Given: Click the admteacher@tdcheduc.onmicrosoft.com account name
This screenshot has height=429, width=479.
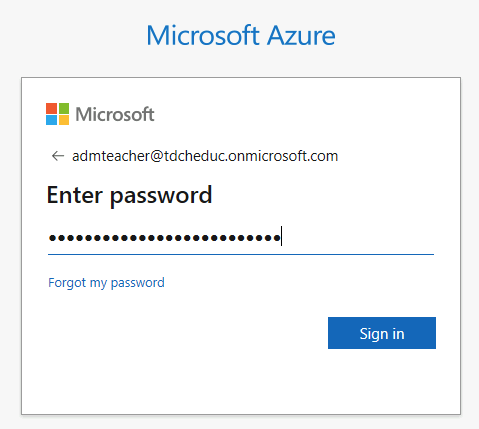Looking at the screenshot, I should pos(205,156).
